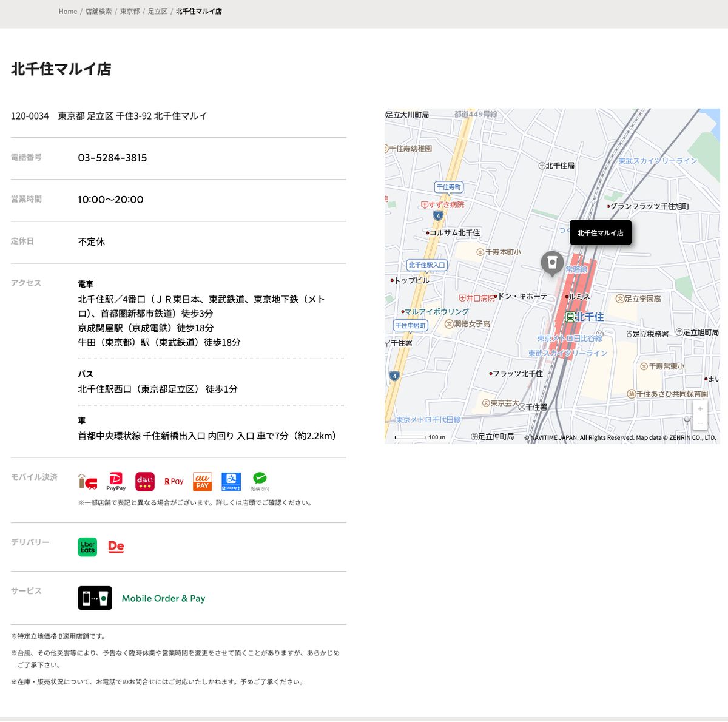Viewport: 728px width, 722px height.
Task: Click the 京成関屋駅 access line
Action: [x=146, y=328]
